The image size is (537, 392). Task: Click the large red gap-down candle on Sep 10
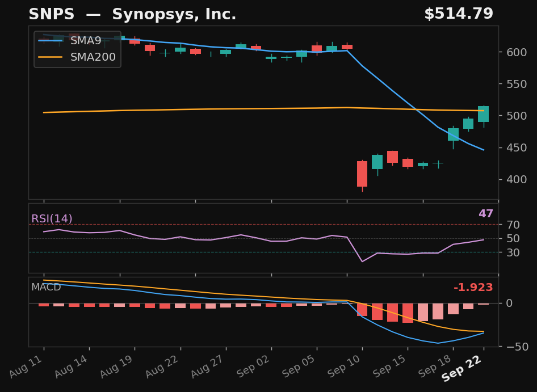[362, 174]
